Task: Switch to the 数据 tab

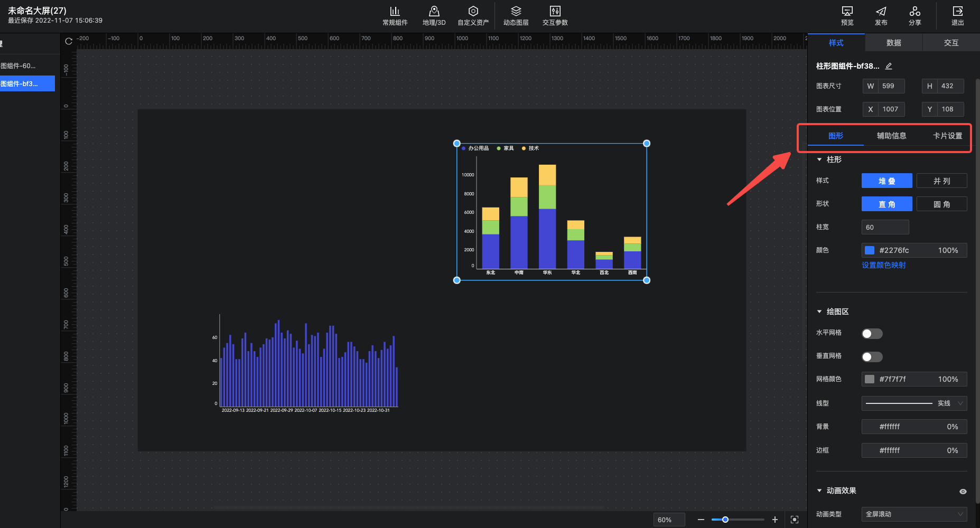Action: point(893,43)
